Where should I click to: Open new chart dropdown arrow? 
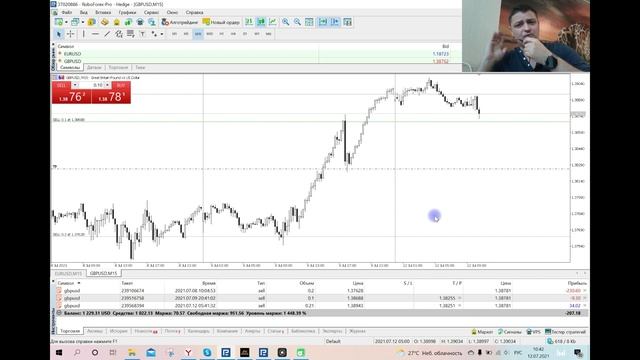pyautogui.click(x=67, y=22)
